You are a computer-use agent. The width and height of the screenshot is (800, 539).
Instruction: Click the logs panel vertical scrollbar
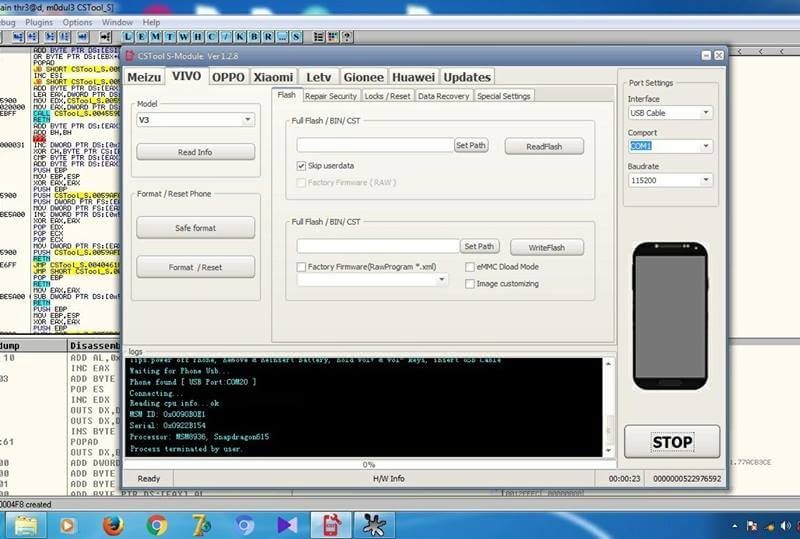[608, 407]
